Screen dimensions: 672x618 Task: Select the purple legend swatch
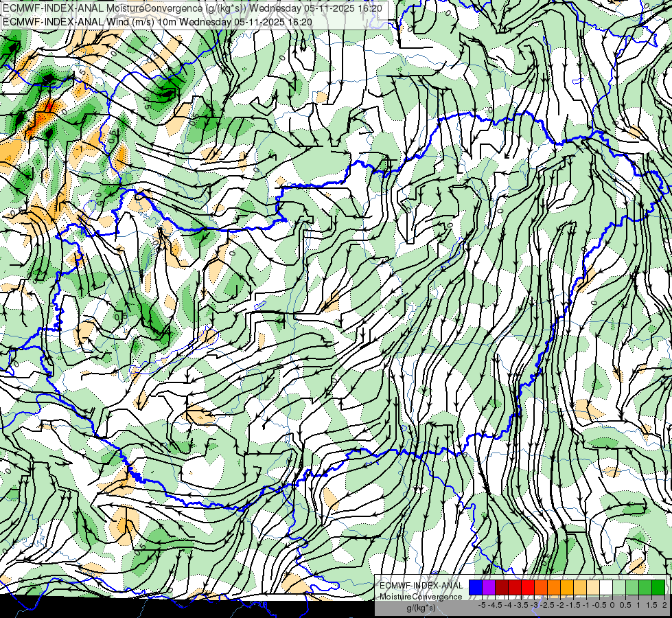(x=489, y=587)
